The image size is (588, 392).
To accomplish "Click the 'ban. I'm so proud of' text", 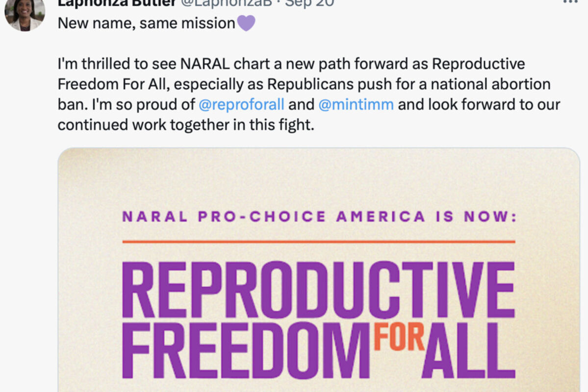I will [x=127, y=104].
